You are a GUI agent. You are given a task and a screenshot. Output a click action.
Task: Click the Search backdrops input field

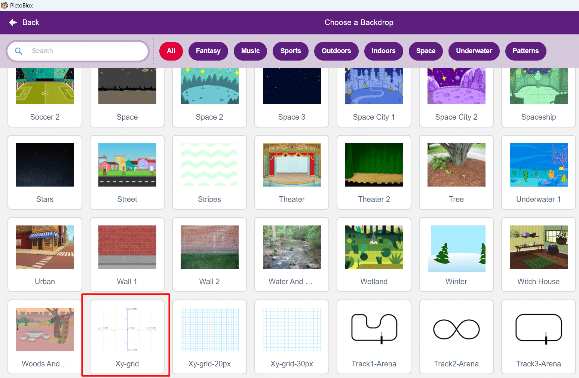pos(78,51)
